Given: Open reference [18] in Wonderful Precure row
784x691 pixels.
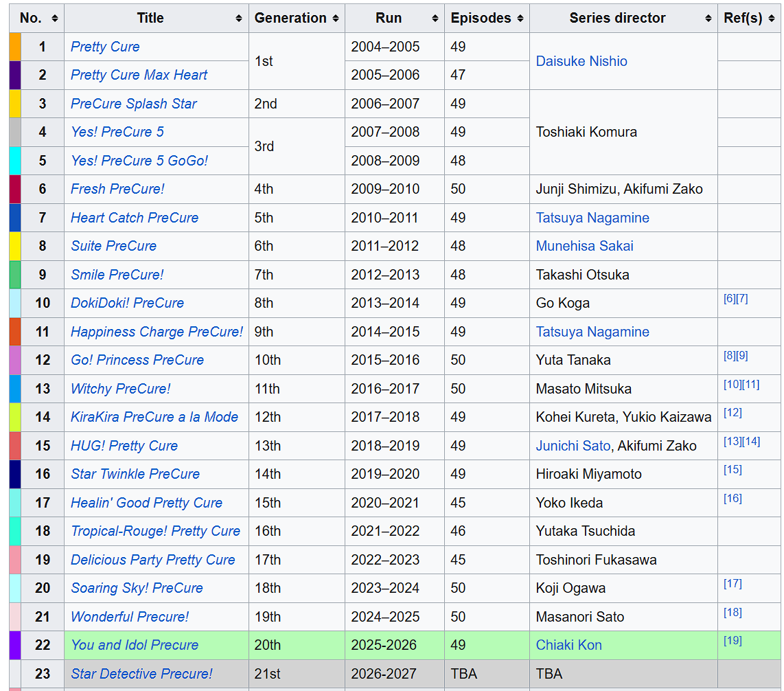Looking at the screenshot, I should tap(733, 613).
